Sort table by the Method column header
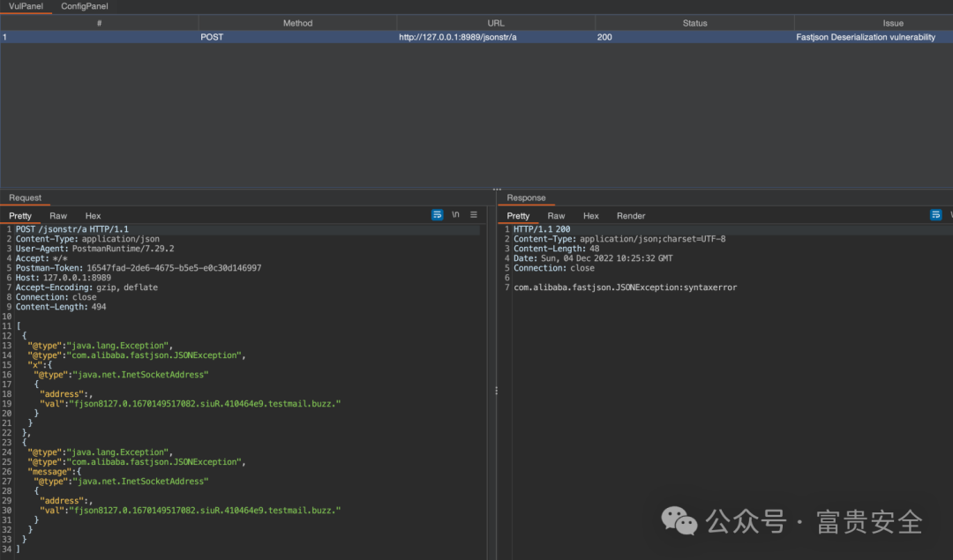The height and width of the screenshot is (560, 953). [298, 23]
